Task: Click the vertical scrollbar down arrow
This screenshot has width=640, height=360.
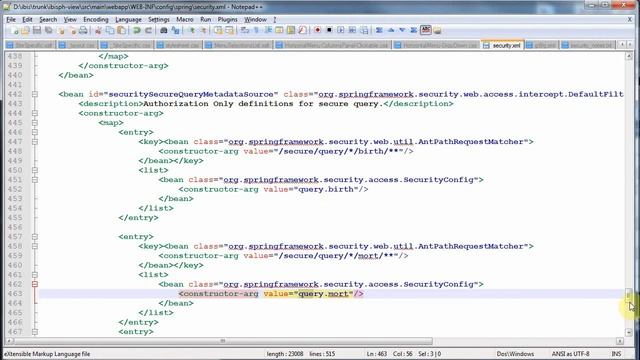Action: (629, 332)
